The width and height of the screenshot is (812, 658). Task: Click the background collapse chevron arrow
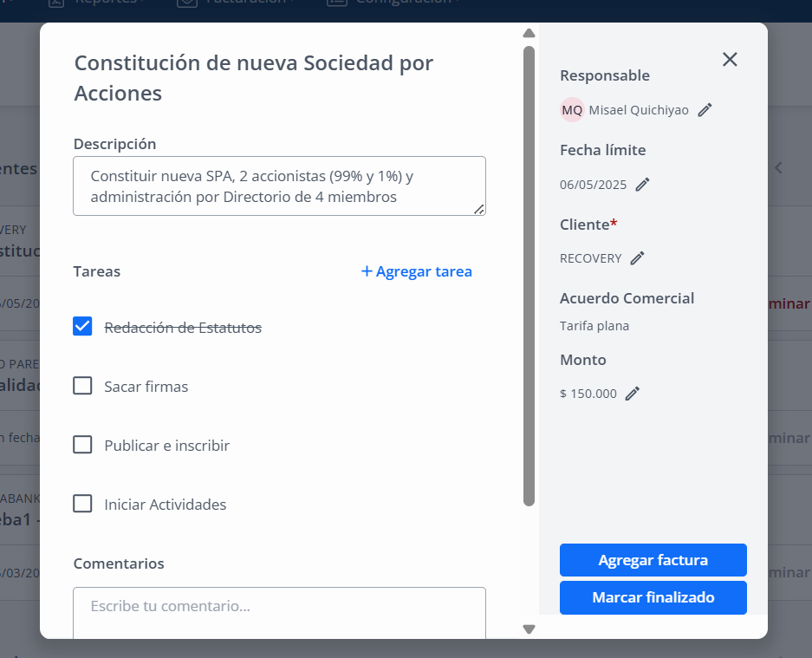778,168
